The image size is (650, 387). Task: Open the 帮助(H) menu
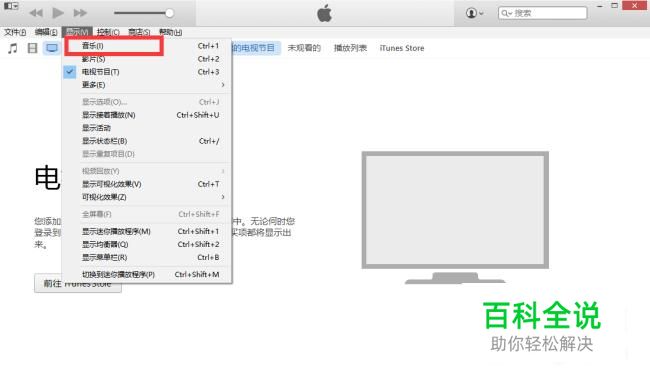(x=170, y=32)
